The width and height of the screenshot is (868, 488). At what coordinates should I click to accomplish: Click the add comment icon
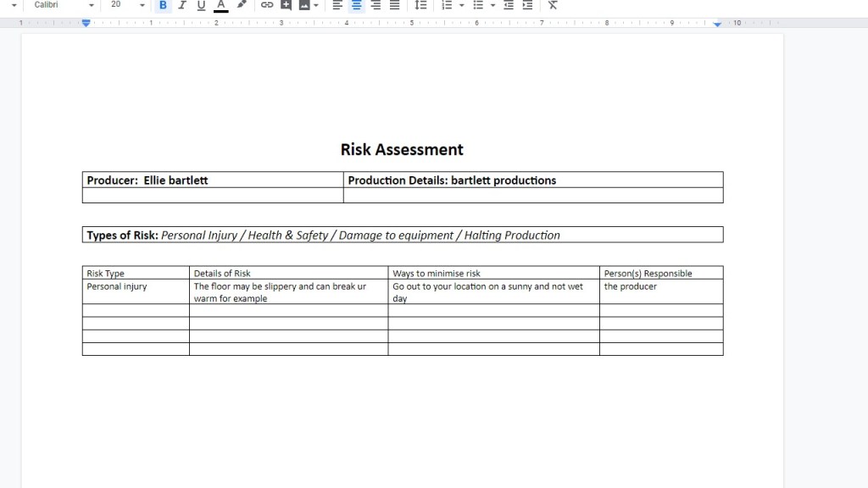pos(286,5)
